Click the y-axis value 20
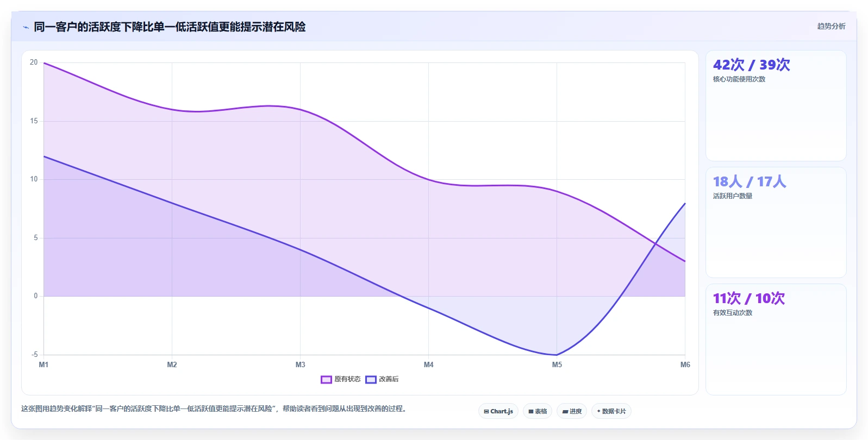The height and width of the screenshot is (440, 868). click(34, 62)
